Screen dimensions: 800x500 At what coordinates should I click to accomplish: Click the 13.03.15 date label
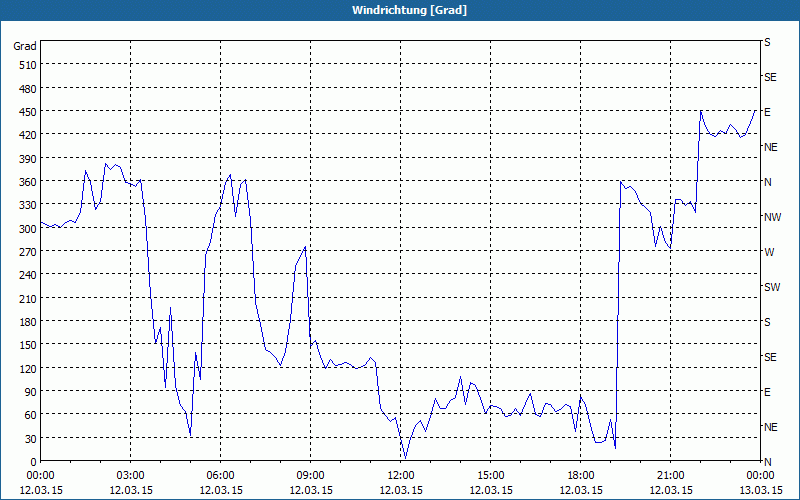point(760,490)
